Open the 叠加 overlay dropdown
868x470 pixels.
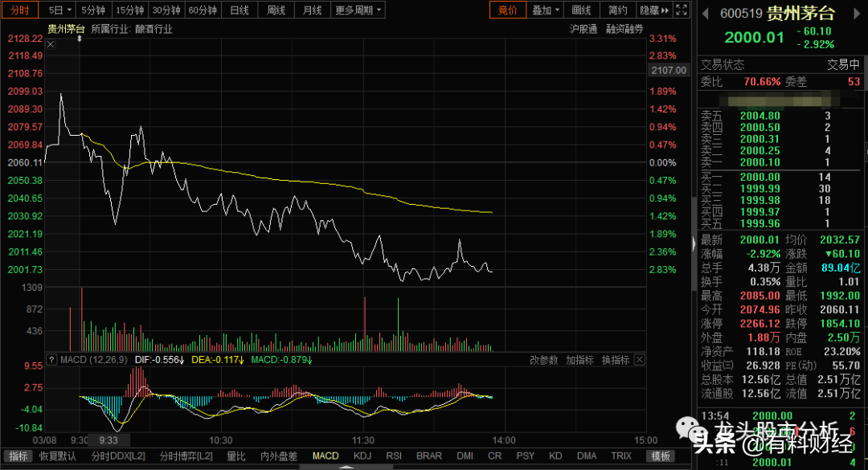click(546, 10)
